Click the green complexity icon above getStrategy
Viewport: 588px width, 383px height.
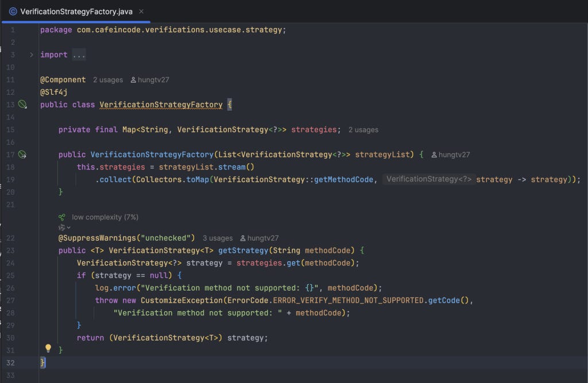point(62,217)
